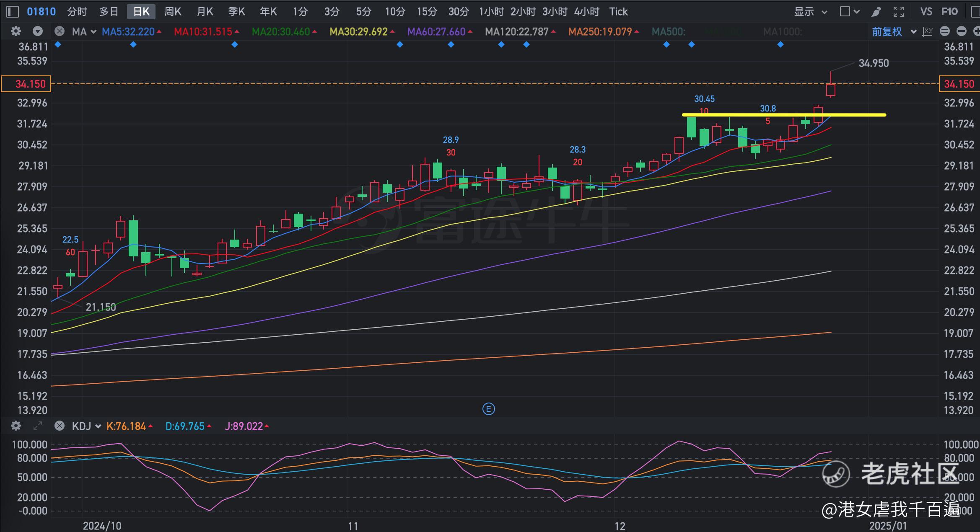This screenshot has width=980, height=532.
Task: Click the first blue diamond event marker
Action: pyautogui.click(x=58, y=44)
